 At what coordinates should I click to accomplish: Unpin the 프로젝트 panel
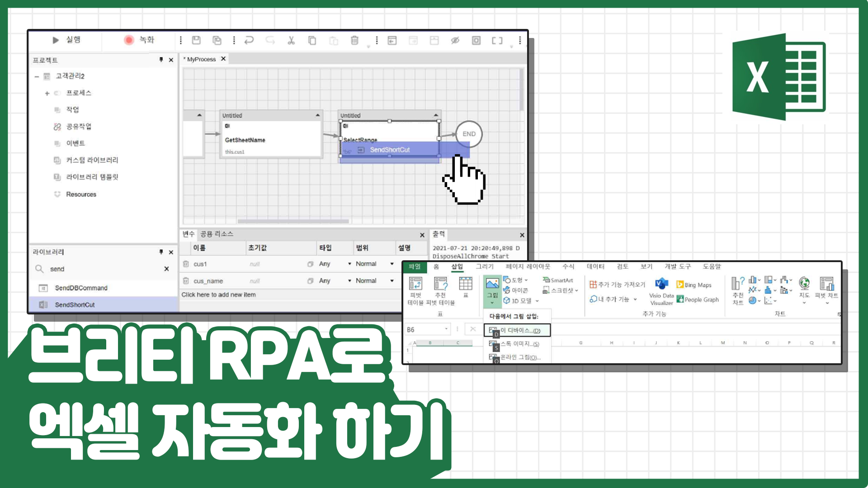[161, 60]
